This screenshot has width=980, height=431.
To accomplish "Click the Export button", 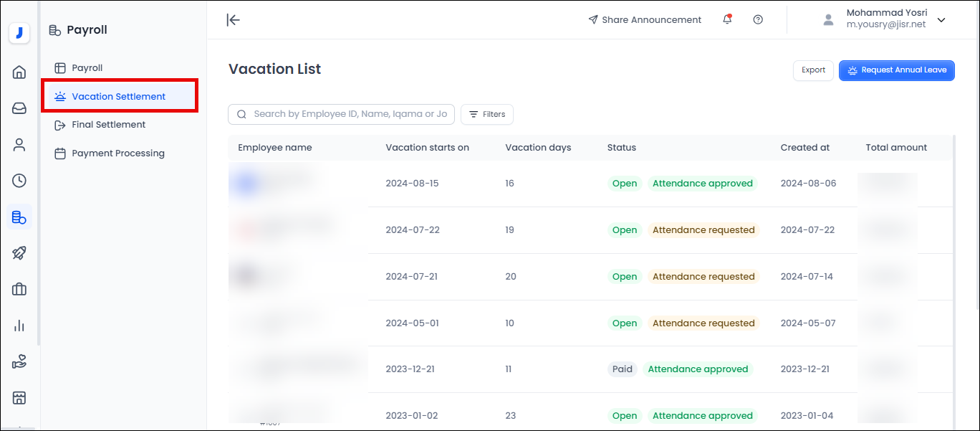I will click(813, 70).
